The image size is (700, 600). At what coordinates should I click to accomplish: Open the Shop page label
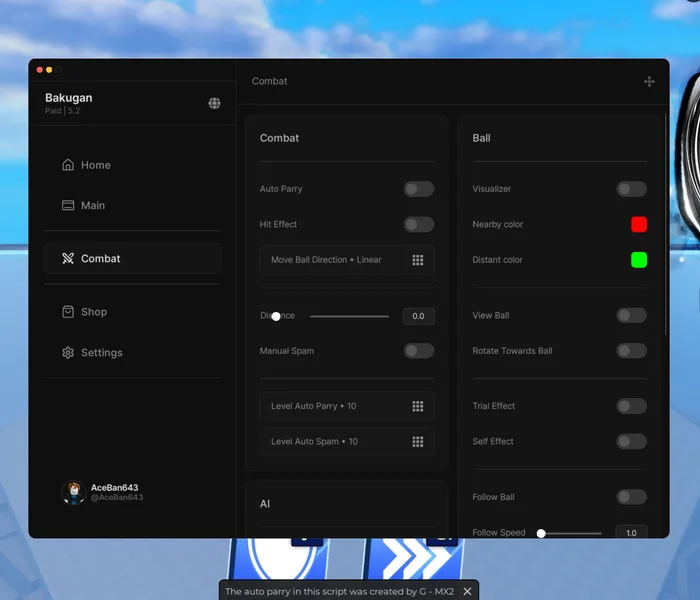[x=94, y=312]
